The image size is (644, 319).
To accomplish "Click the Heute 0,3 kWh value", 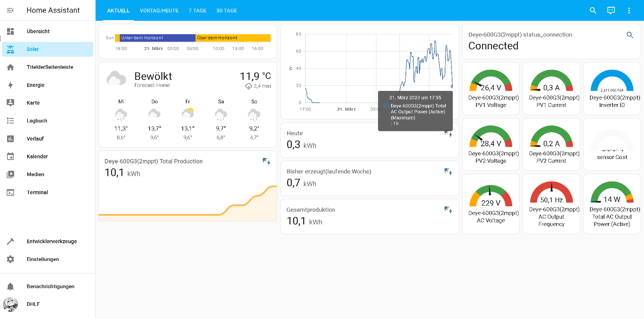I will point(302,145).
